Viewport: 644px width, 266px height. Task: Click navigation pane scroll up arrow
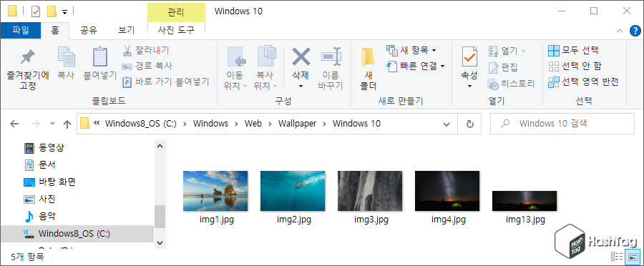coord(160,146)
